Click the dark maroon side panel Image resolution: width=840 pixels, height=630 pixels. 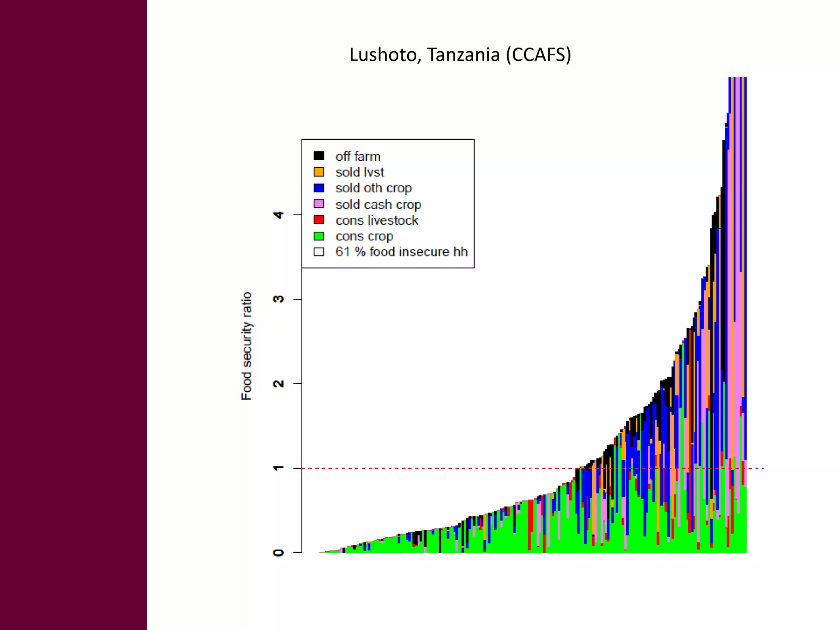(x=73, y=315)
